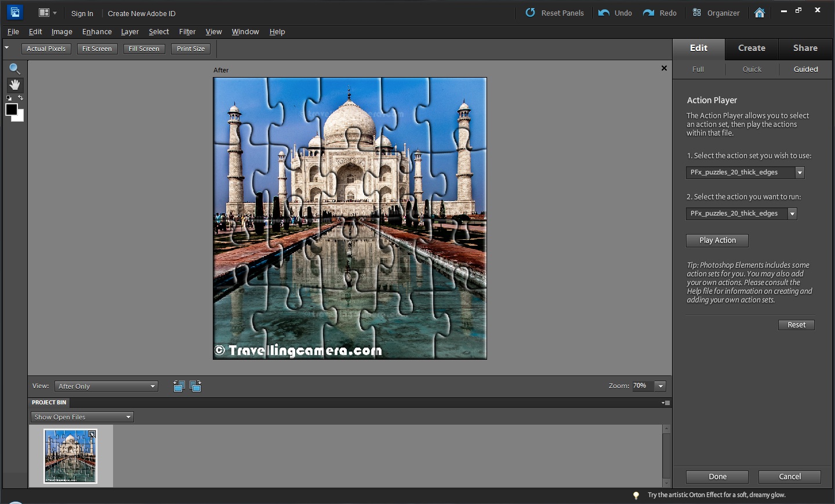
Task: Switch to the Create tab
Action: tap(752, 49)
